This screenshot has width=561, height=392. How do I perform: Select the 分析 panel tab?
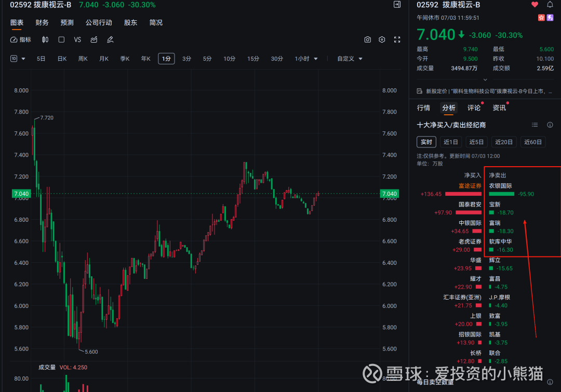point(449,107)
